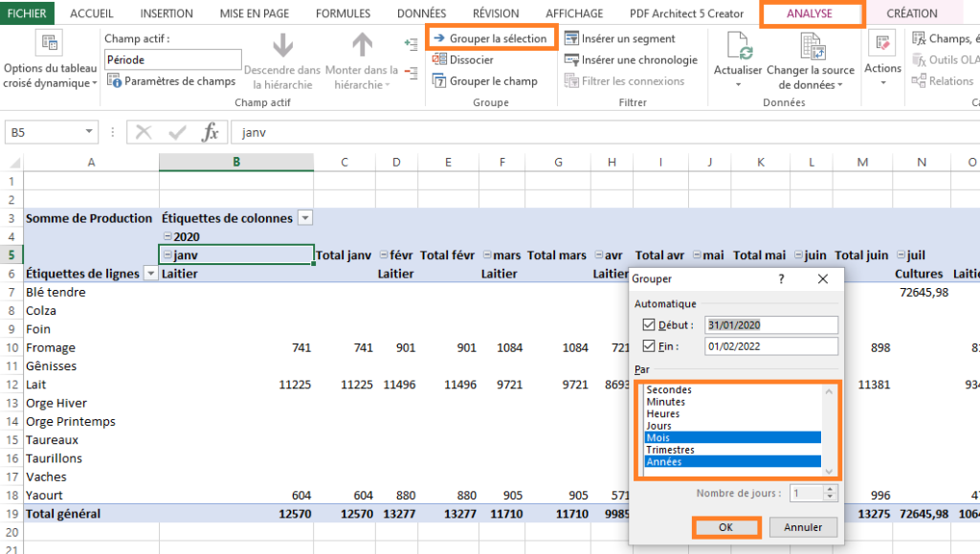The height and width of the screenshot is (554, 980).
Task: Collapse field with the minus icon
Action: [411, 73]
